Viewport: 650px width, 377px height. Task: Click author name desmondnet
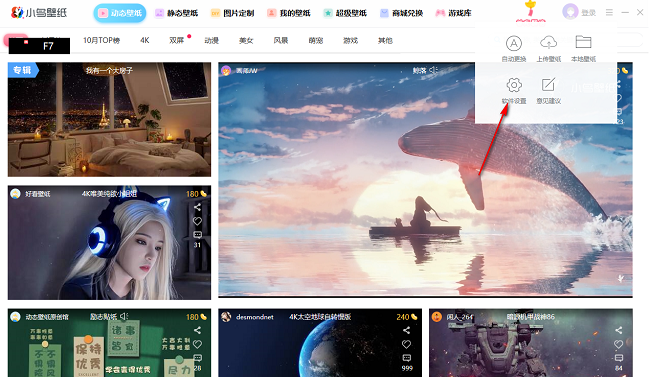tap(255, 317)
